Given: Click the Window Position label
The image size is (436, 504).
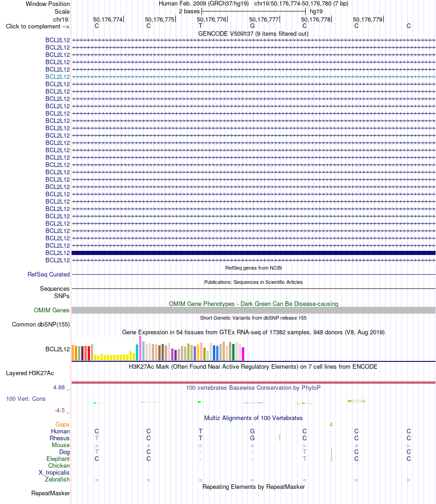Looking at the screenshot, I should [48, 4].
